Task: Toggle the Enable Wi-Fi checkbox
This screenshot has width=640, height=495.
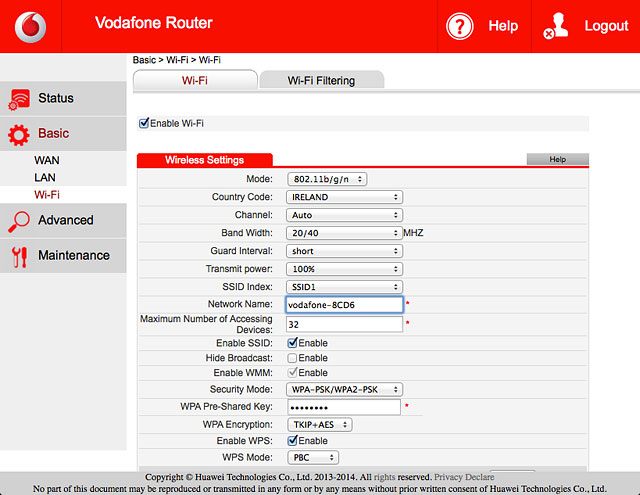Action: click(144, 123)
